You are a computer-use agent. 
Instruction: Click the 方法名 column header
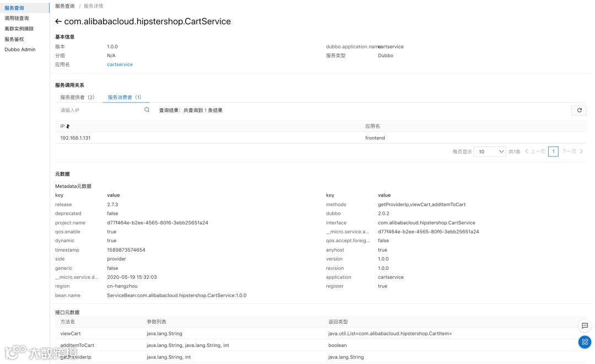click(68, 322)
